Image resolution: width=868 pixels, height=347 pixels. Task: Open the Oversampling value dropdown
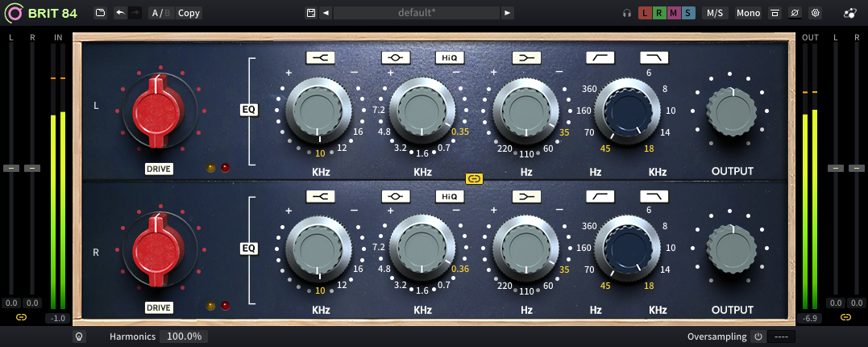coord(781,337)
